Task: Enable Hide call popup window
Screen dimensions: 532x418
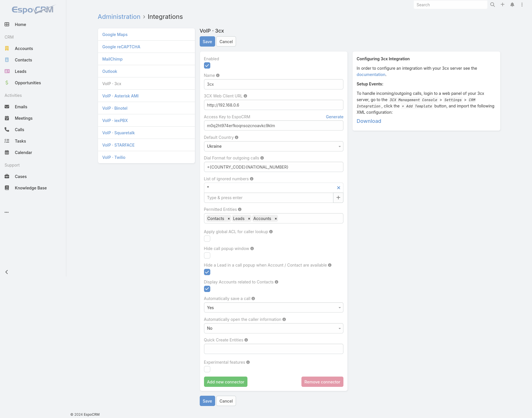Action: [x=207, y=255]
